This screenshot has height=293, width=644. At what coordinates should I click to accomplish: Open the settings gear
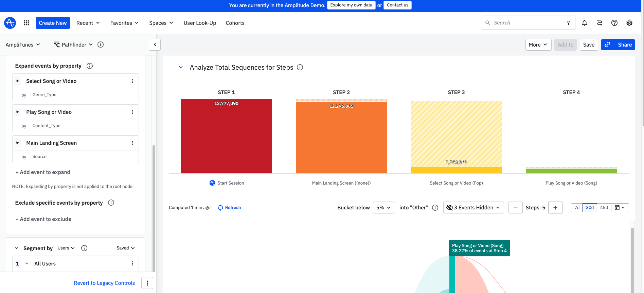[629, 23]
